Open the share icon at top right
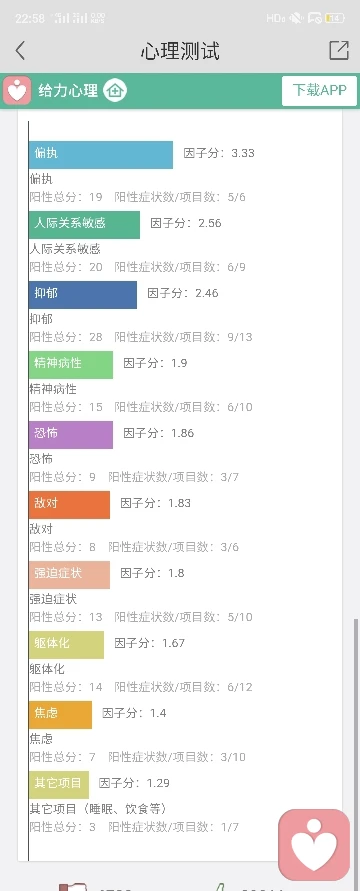The width and height of the screenshot is (360, 891). coord(339,51)
